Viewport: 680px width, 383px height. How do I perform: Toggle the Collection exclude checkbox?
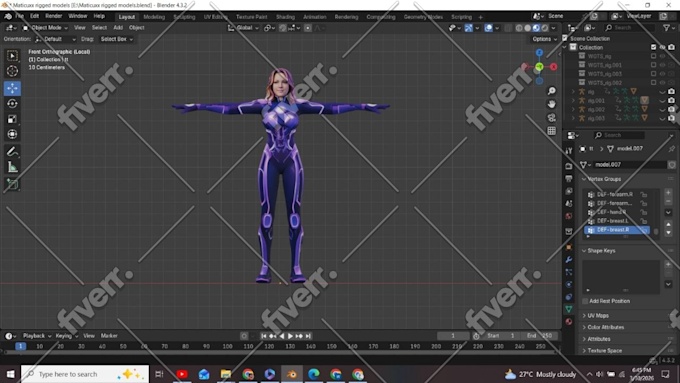click(x=654, y=47)
